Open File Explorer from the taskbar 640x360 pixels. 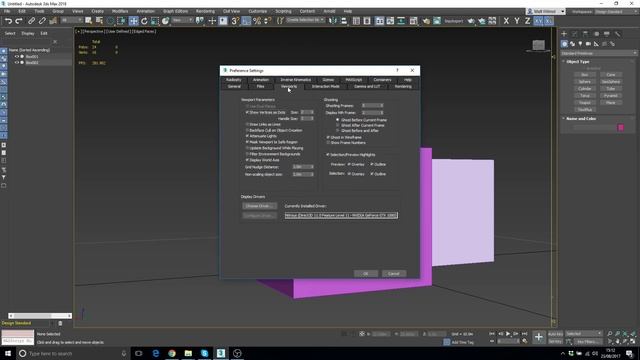[188, 353]
